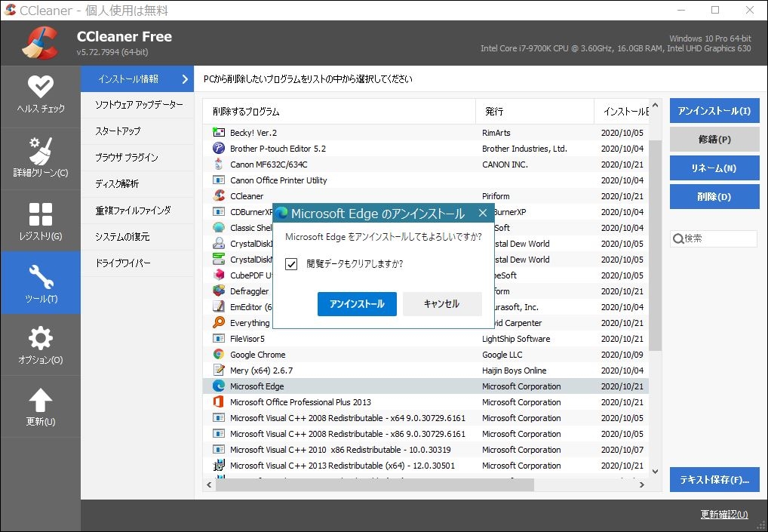Click publisher CANON INC.
This screenshot has width=768, height=532.
click(505, 165)
